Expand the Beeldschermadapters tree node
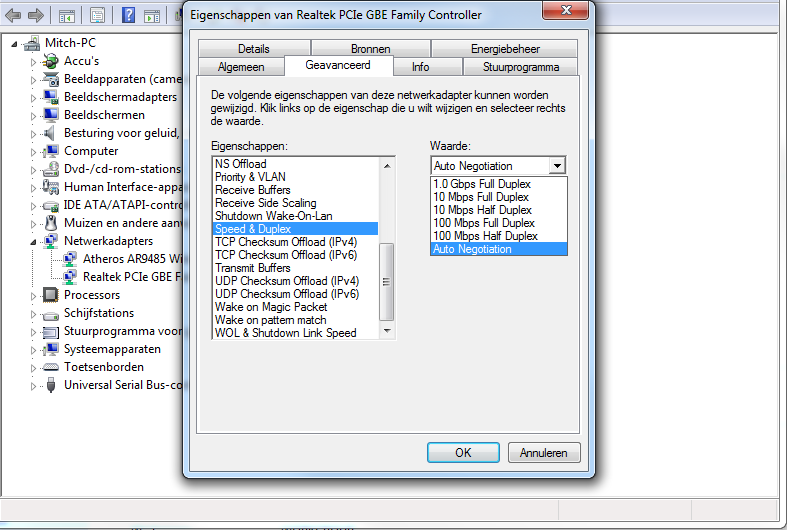This screenshot has height=530, width=787. click(x=33, y=98)
